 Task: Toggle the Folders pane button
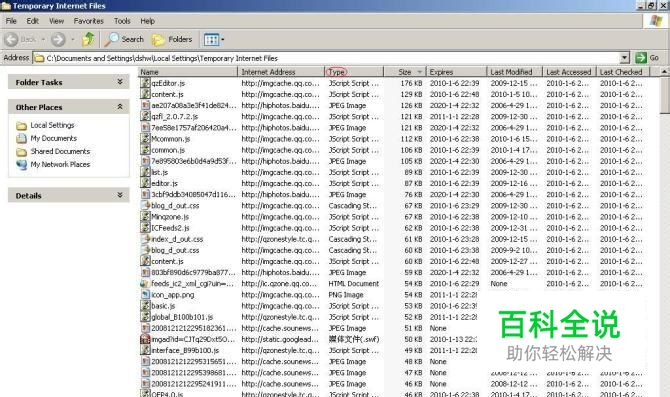click(x=172, y=39)
